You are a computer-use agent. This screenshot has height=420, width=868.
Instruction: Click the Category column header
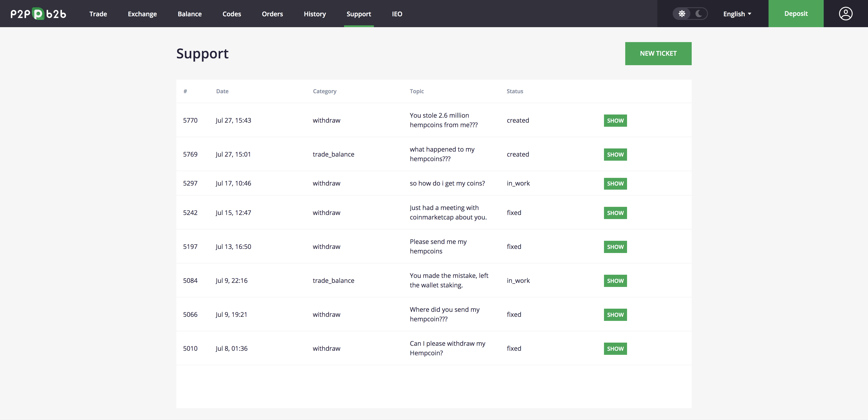click(x=325, y=91)
